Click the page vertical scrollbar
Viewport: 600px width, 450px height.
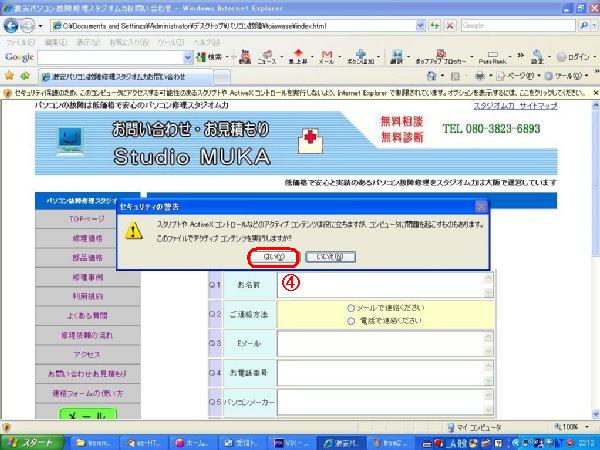point(595,259)
